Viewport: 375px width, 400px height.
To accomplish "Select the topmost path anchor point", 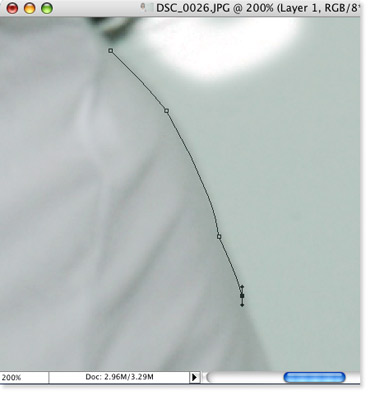I will (x=111, y=51).
